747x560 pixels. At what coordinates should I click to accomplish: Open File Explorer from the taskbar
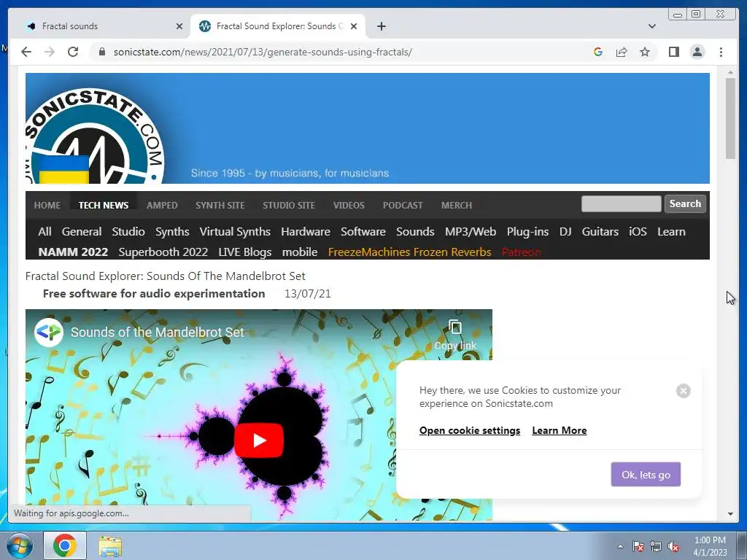[110, 545]
